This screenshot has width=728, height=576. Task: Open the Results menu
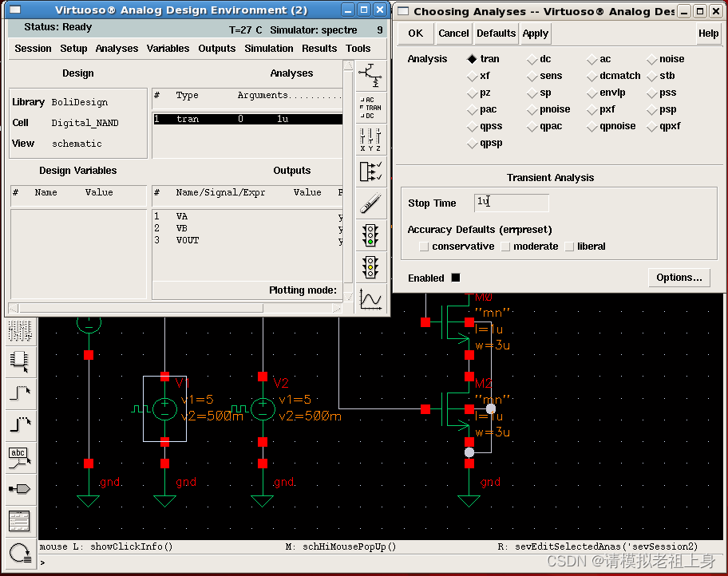(319, 49)
